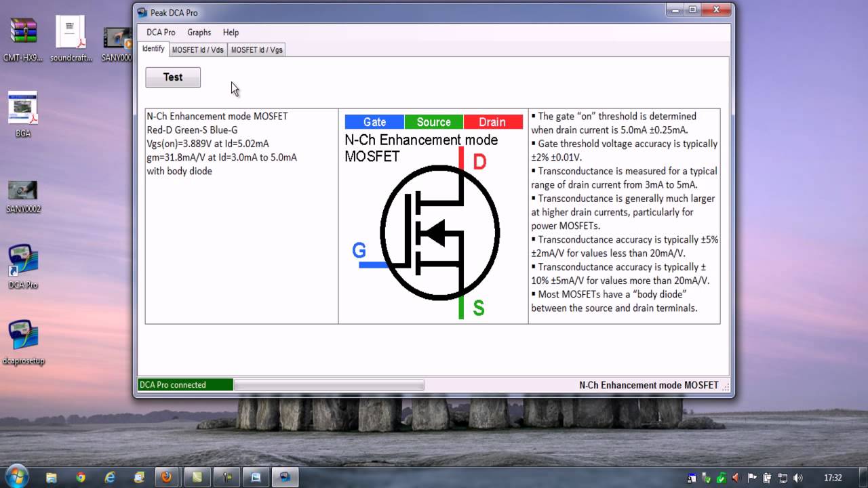Image resolution: width=868 pixels, height=488 pixels.
Task: Open the DCA Pro menu
Action: [161, 33]
